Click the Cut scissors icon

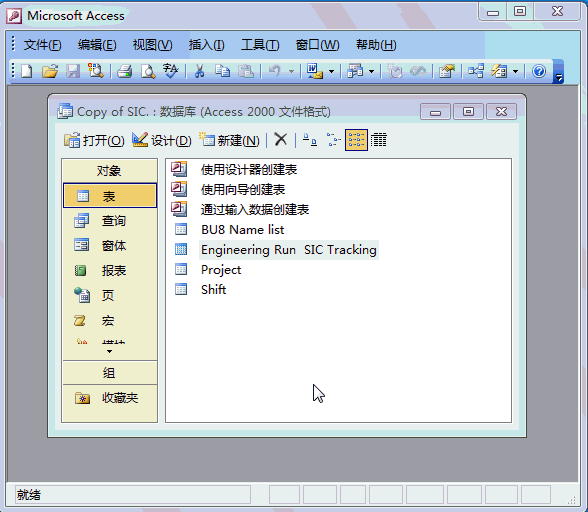[200, 71]
